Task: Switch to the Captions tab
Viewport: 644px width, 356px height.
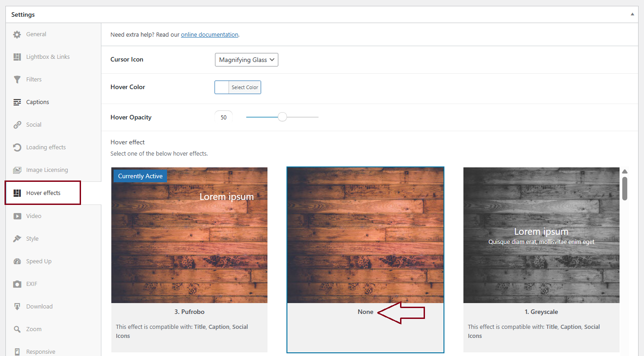Action: click(38, 102)
